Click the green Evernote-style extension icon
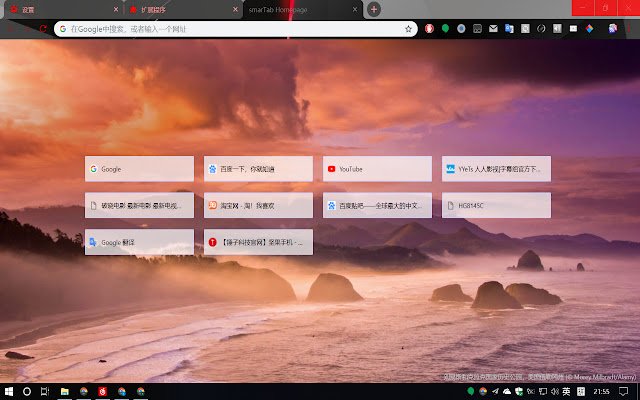 [445, 28]
